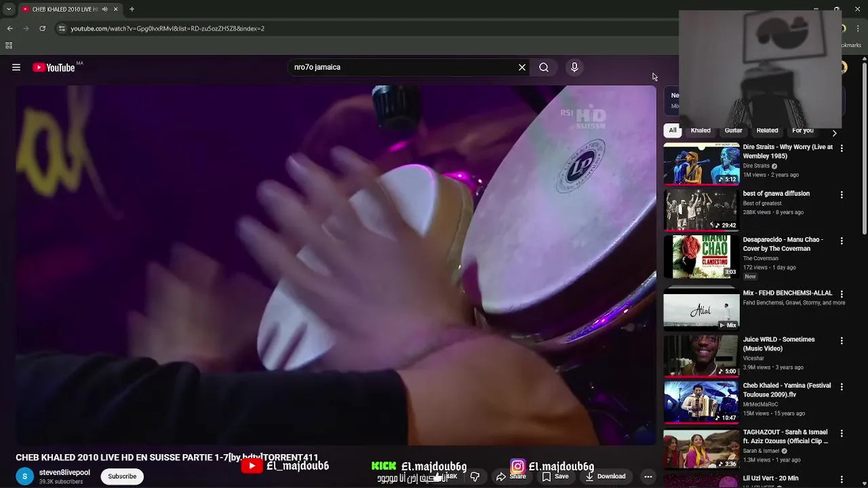Select the 'Related' filter chip
This screenshot has height=488, width=868.
(x=767, y=130)
